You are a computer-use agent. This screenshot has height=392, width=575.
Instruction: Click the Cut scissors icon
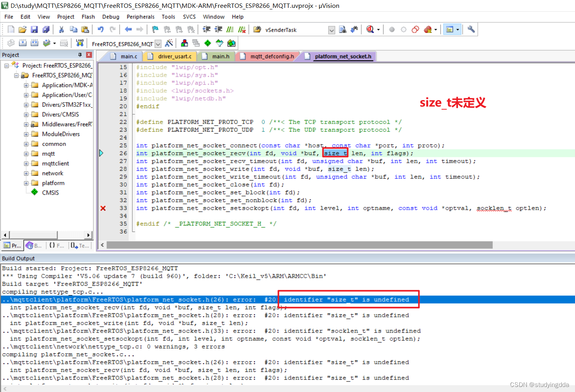[x=61, y=29]
